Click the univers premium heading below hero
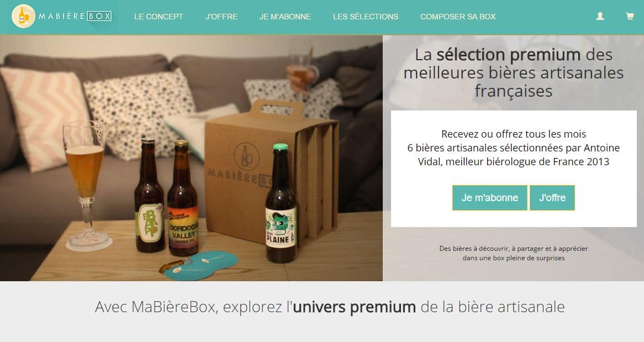Viewport: 644px width, 342px height. click(x=330, y=307)
